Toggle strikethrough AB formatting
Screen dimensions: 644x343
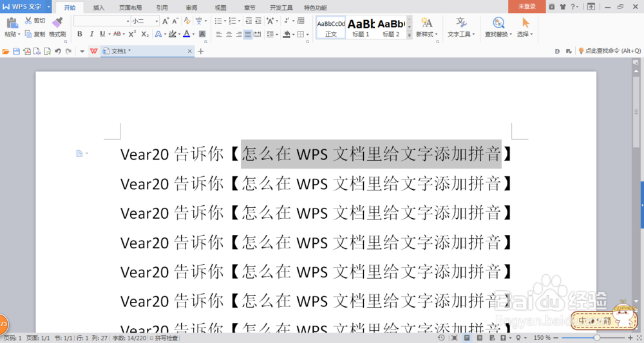[117, 34]
